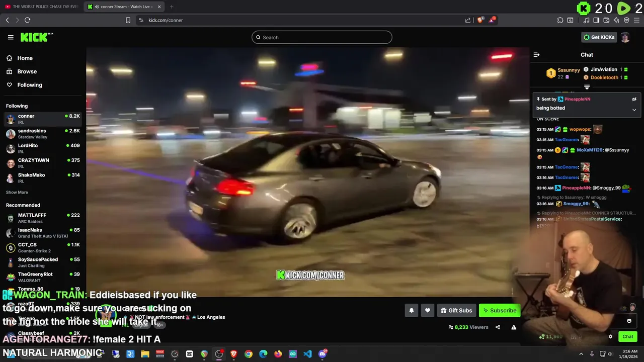Click the bookmark icon in the address bar
The image size is (644, 362).
pyautogui.click(x=128, y=20)
